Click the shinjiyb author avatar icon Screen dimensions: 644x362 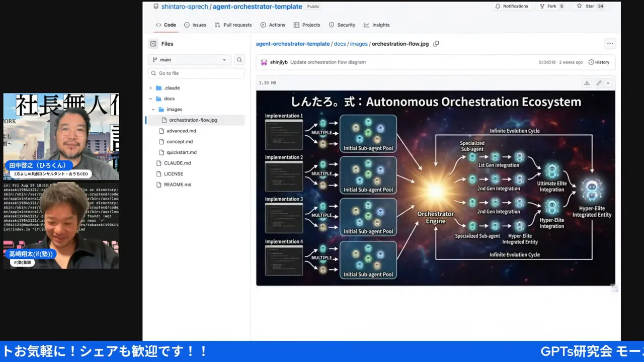tap(264, 62)
